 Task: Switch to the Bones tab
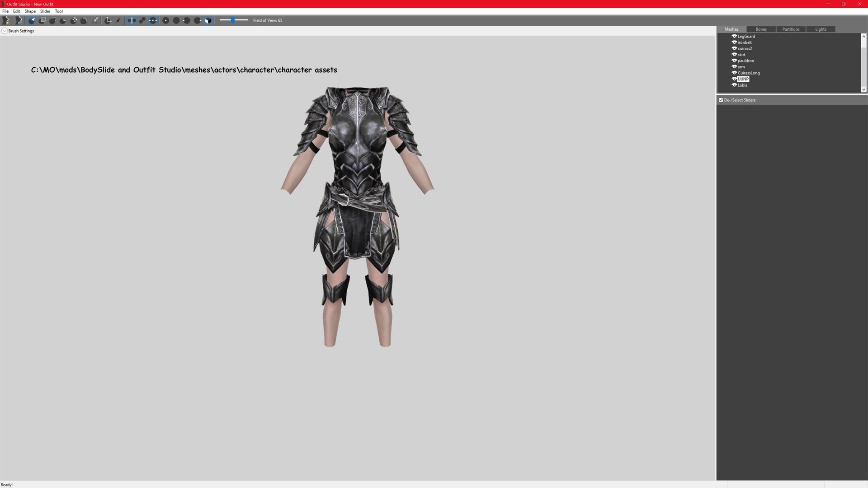pos(761,29)
